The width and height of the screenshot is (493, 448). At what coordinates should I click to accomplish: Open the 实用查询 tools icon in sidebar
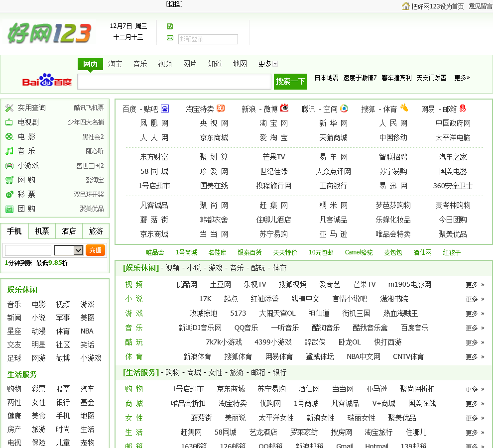tap(9, 108)
